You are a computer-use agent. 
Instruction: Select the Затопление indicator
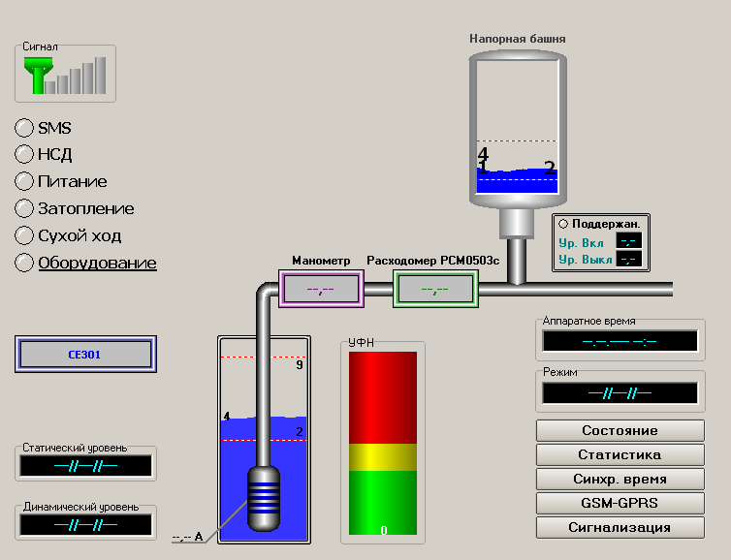point(24,208)
